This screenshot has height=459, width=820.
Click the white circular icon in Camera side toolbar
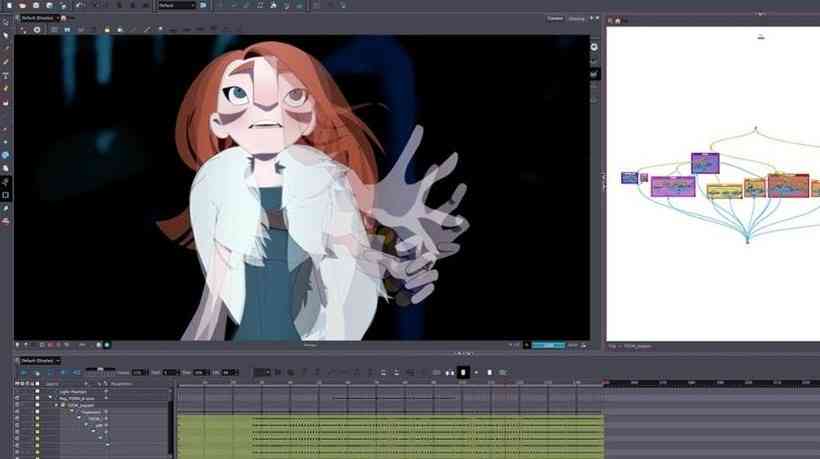pyautogui.click(x=595, y=47)
